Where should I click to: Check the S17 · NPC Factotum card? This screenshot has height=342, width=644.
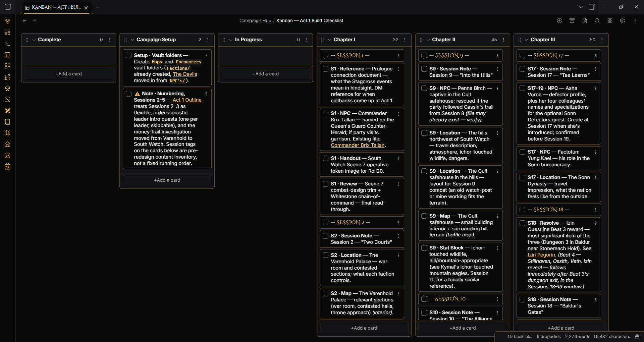(x=522, y=152)
